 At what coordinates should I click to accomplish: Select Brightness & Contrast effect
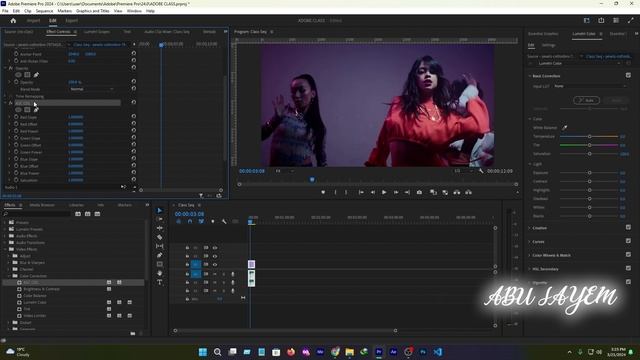(41, 289)
